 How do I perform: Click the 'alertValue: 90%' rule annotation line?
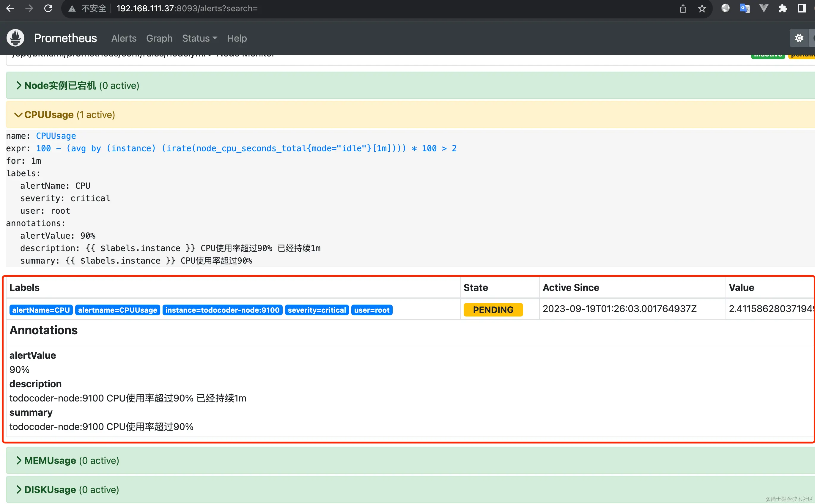click(x=58, y=236)
